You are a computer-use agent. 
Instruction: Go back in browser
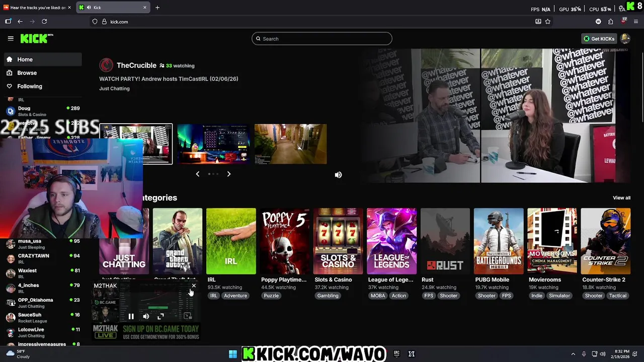point(20,22)
